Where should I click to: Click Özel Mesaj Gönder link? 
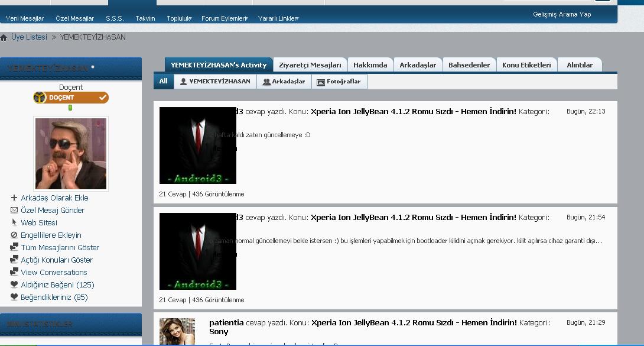pos(53,210)
